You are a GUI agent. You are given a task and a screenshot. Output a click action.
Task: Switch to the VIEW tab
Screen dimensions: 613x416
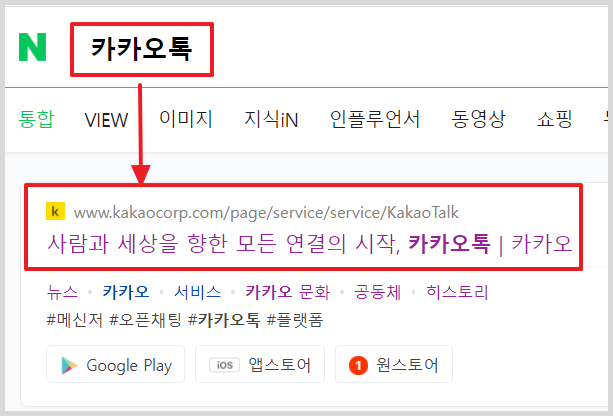tap(106, 120)
